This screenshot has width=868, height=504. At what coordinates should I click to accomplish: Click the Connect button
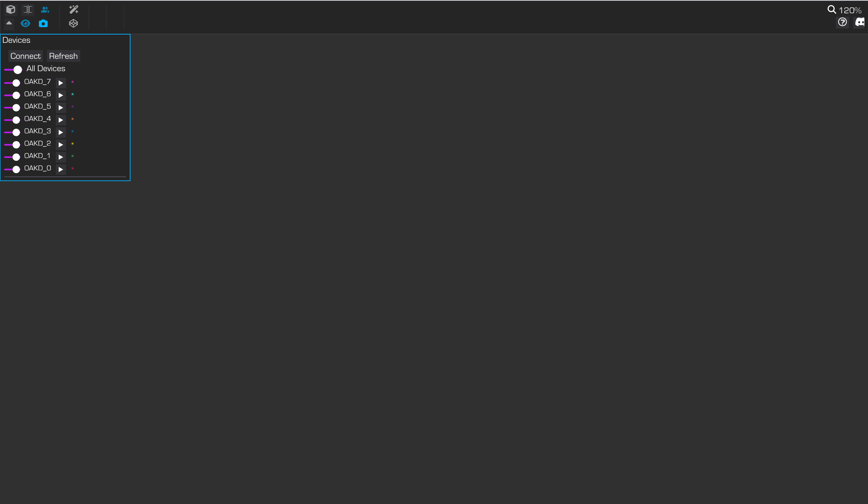click(26, 56)
